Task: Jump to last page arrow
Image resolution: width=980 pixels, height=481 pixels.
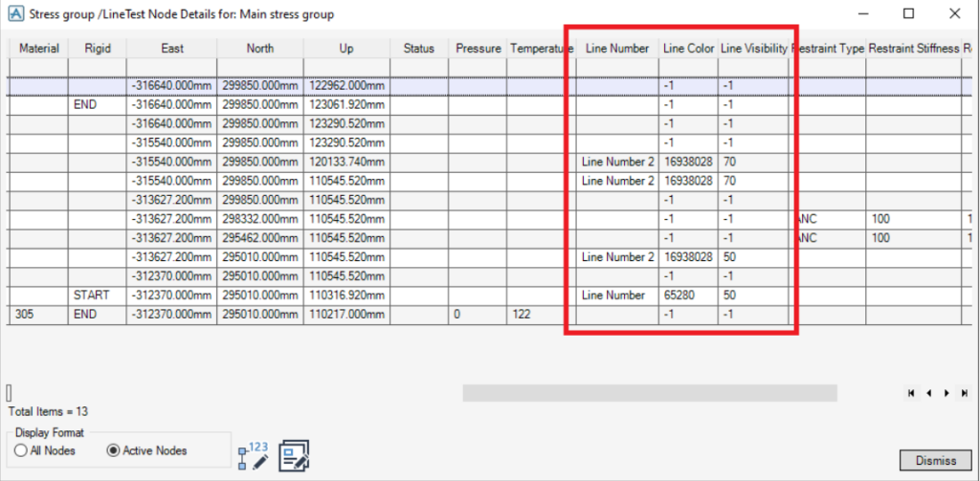Action: tap(964, 393)
